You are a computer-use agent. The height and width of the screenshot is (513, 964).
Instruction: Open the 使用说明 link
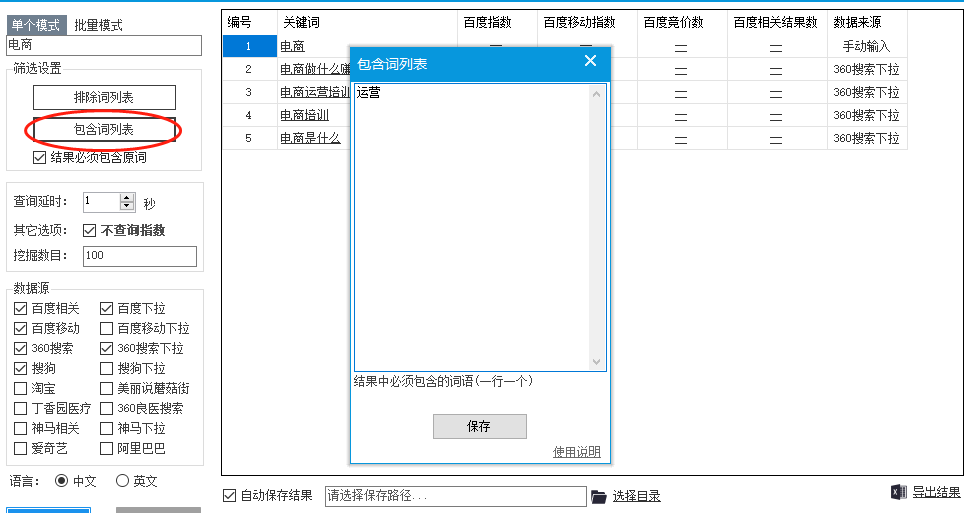pos(577,452)
